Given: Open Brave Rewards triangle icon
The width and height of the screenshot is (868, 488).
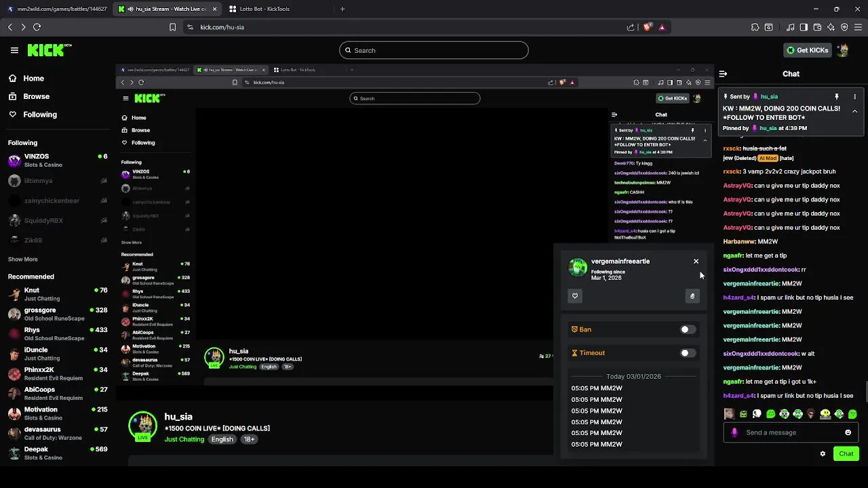Looking at the screenshot, I should pos(662,27).
